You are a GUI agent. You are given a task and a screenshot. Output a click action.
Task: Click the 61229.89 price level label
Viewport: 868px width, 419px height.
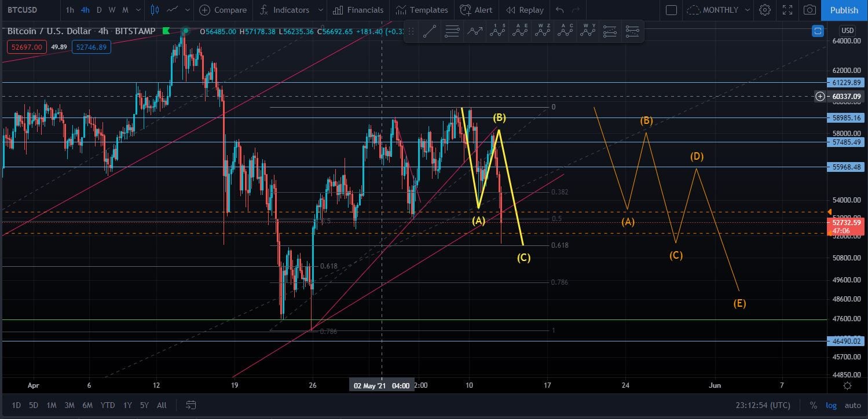pos(847,83)
